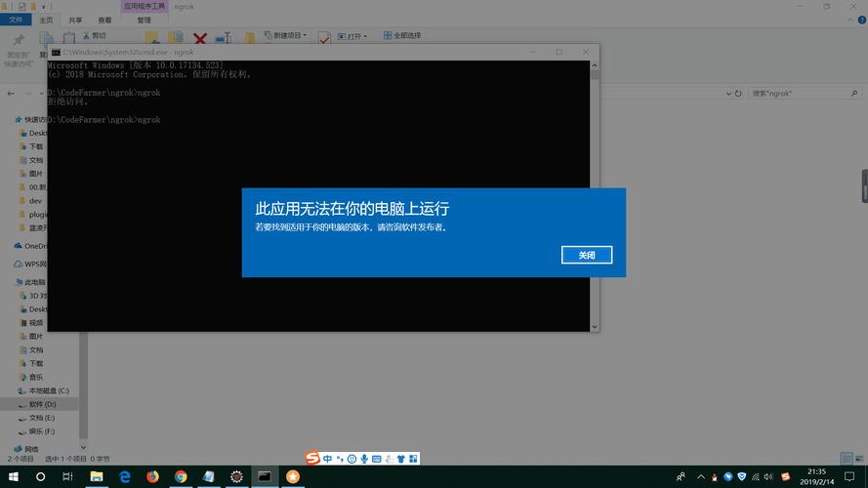This screenshot has height=488, width=868.
Task: Launch Microsoft Edge from the taskbar
Action: pyautogui.click(x=125, y=476)
